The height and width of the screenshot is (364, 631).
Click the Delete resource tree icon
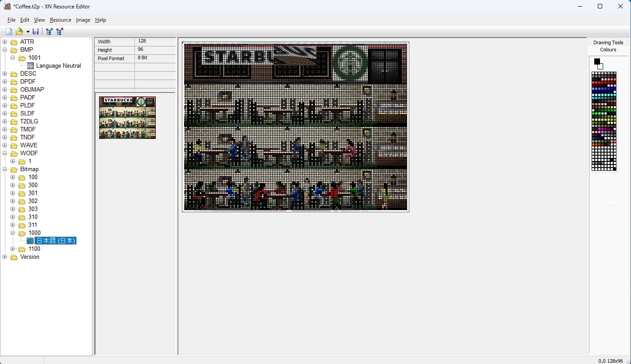(60, 31)
